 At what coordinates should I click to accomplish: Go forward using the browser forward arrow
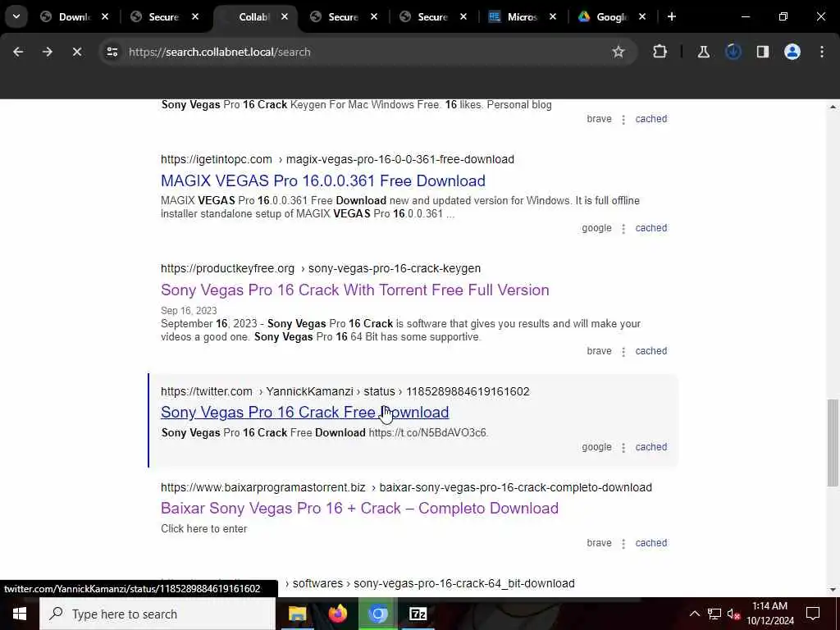tap(47, 52)
